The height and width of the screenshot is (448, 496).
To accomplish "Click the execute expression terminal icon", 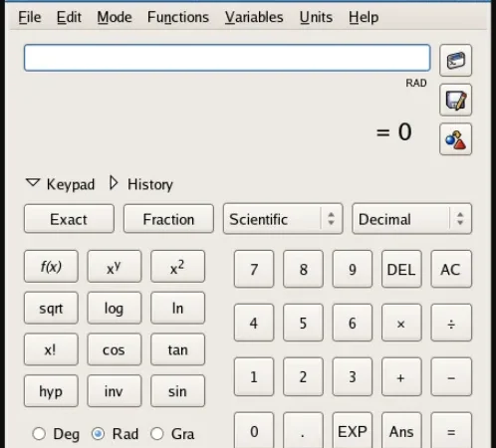I will coord(455,61).
